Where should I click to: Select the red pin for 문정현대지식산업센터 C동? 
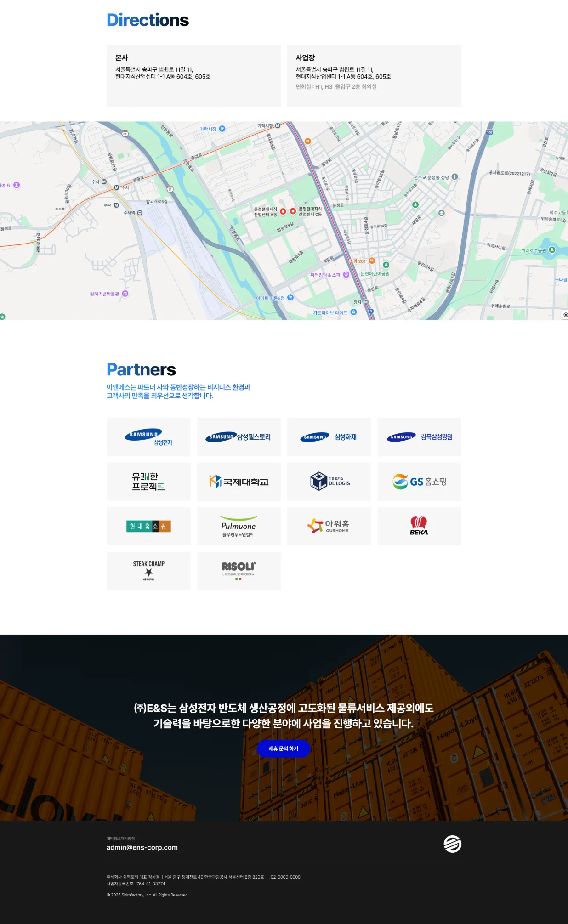point(293,211)
